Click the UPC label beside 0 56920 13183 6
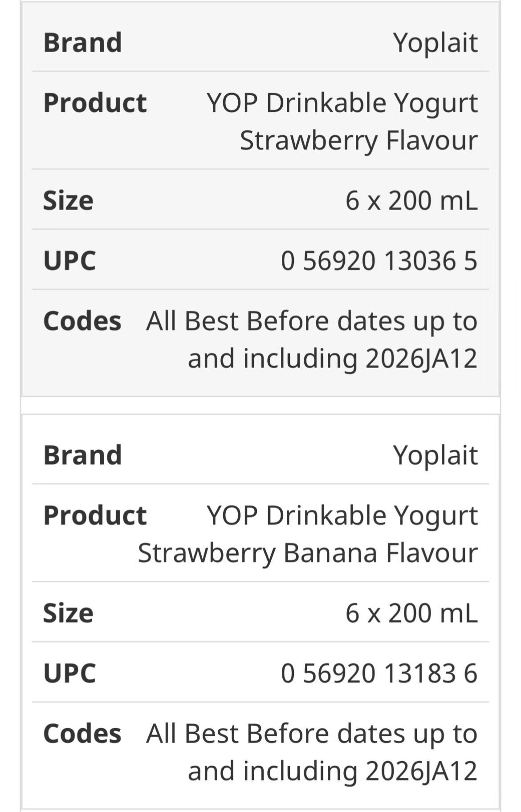The width and height of the screenshot is (521, 812). pyautogui.click(x=69, y=673)
